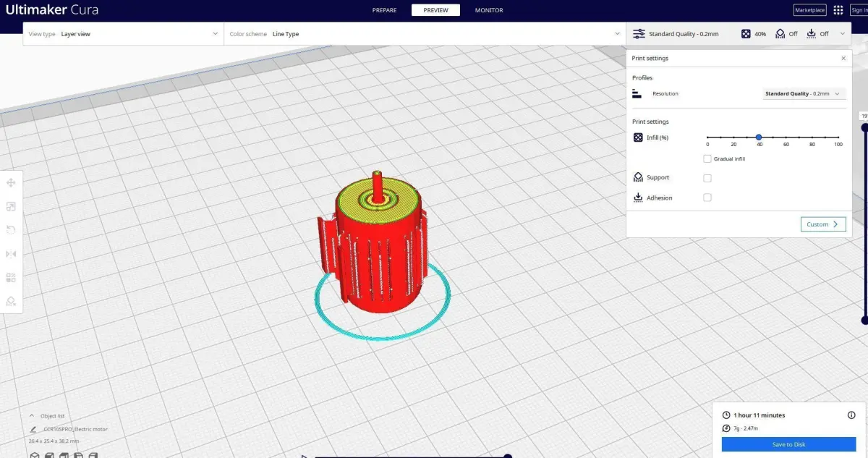Click the Save to Disk button
Screen dimensions: 868x458
pos(788,444)
